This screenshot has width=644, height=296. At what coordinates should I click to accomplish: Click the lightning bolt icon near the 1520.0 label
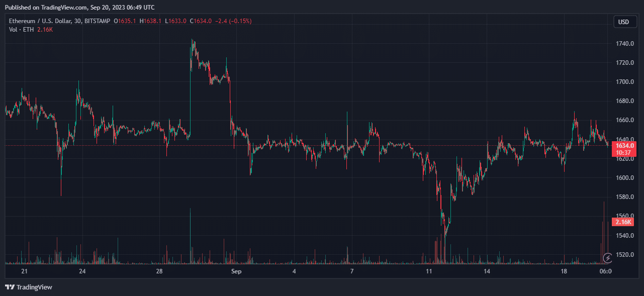pyautogui.click(x=607, y=258)
